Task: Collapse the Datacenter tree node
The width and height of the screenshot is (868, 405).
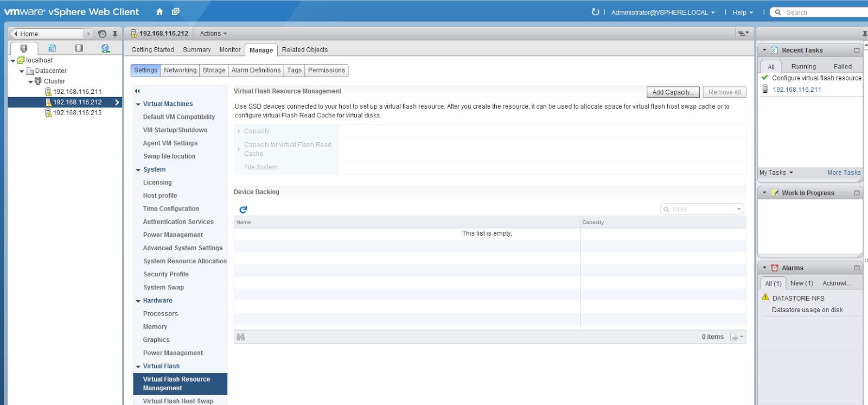Action: coord(22,71)
